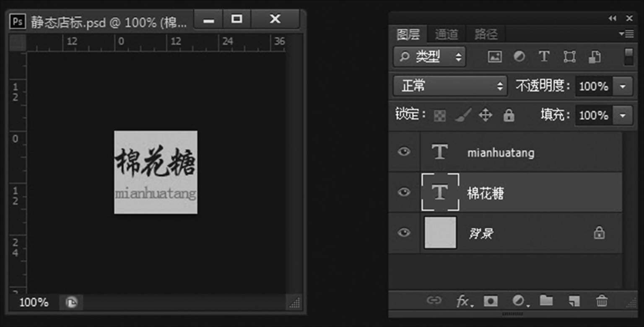Switch to the 通道 tab
This screenshot has height=327, width=644.
pyautogui.click(x=446, y=34)
